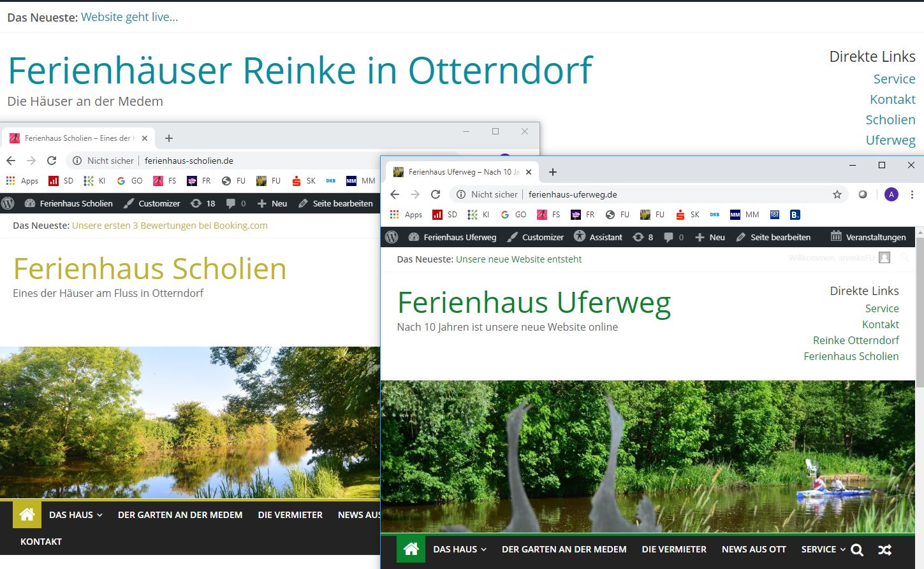Bookmark ferienhaus-uferweg.de with the star icon
The image size is (924, 569).
[837, 194]
